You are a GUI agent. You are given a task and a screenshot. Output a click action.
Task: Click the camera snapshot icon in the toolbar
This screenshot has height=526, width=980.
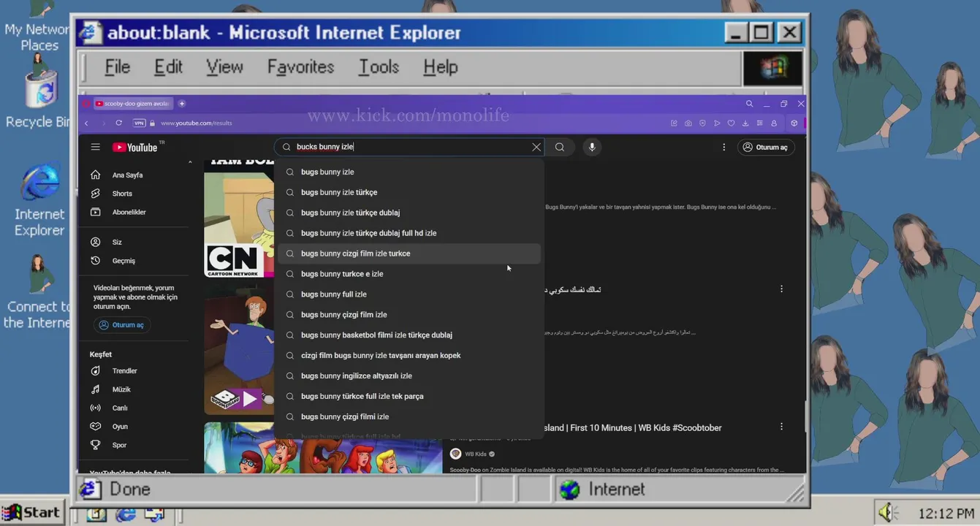688,123
